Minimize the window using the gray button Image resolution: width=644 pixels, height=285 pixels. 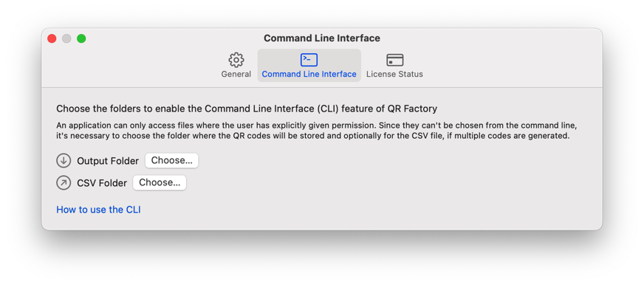[x=66, y=38]
